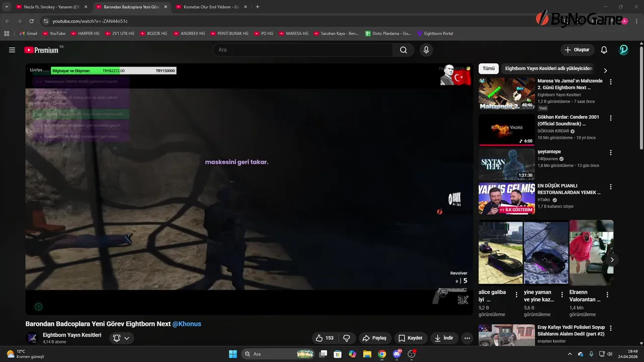Open options for Eray Kafayı Yedi video

(x=611, y=328)
